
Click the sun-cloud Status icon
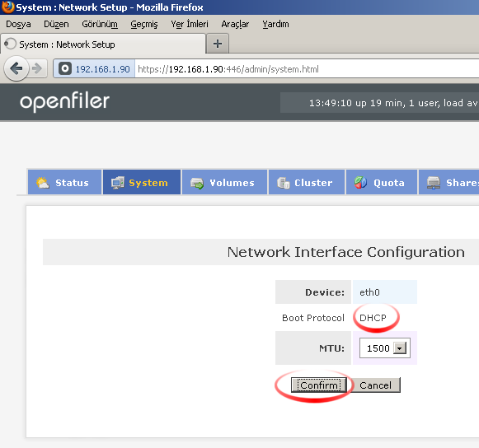(43, 183)
